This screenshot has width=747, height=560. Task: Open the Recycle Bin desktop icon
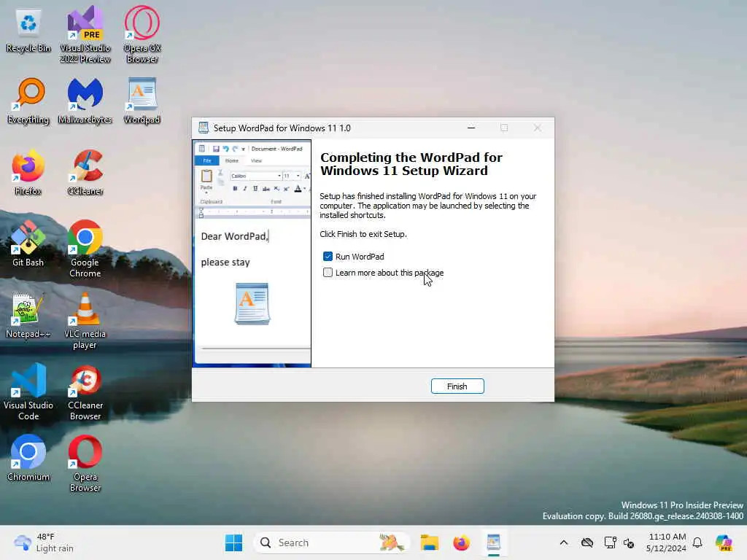(x=28, y=31)
